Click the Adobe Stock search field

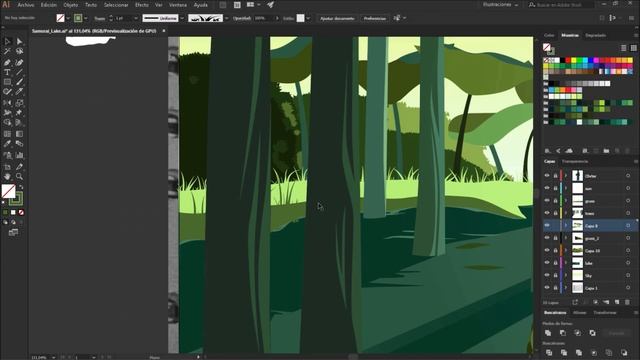(x=560, y=5)
